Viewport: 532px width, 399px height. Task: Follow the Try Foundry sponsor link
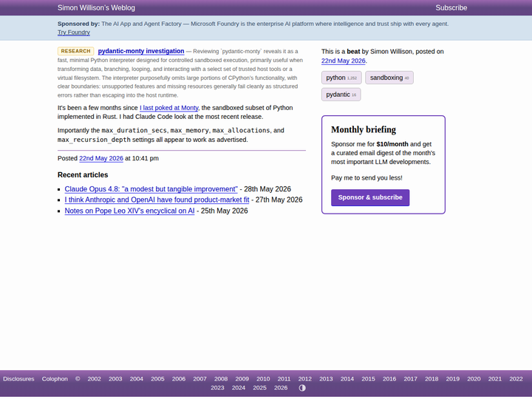tap(74, 33)
